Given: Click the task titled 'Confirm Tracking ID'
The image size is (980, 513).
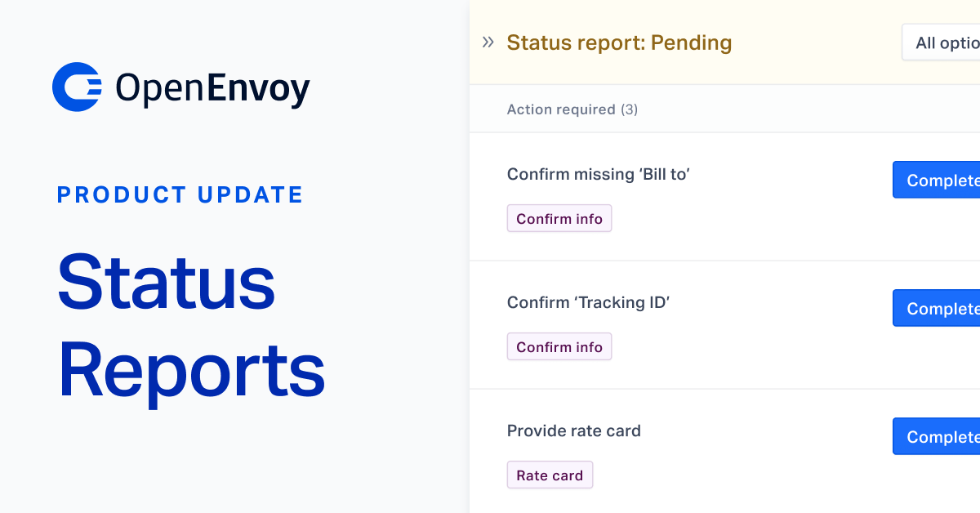Looking at the screenshot, I should [x=588, y=302].
